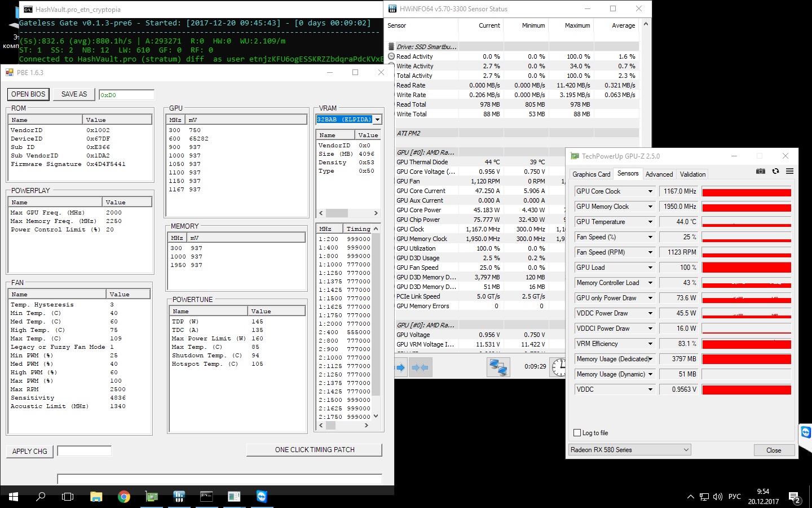Image resolution: width=812 pixels, height=508 pixels.
Task: Click the Read Activity sensor row icon
Action: tap(391, 56)
